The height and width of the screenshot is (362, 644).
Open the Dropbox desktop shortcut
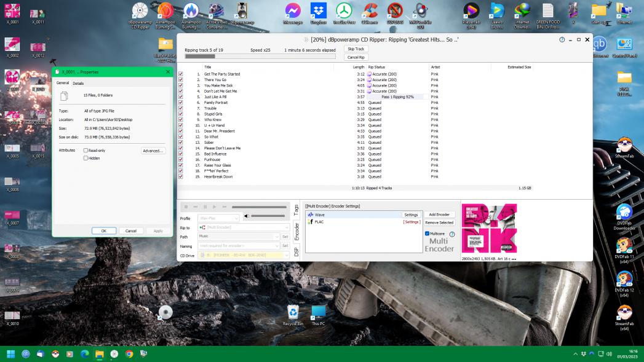pyautogui.click(x=318, y=12)
